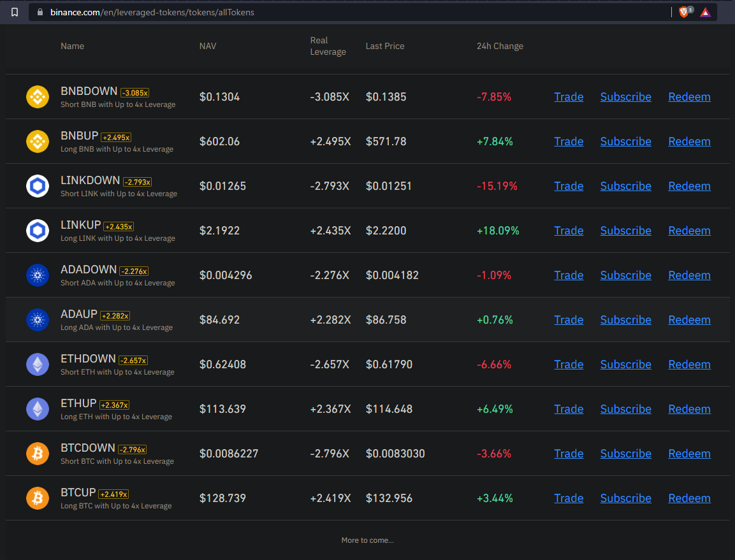Trade the LINKUP token

569,231
